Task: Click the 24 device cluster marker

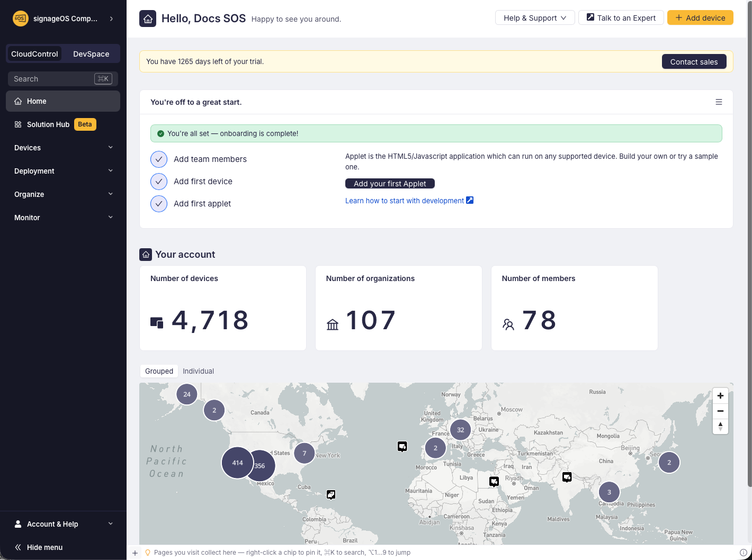Action: pos(187,394)
